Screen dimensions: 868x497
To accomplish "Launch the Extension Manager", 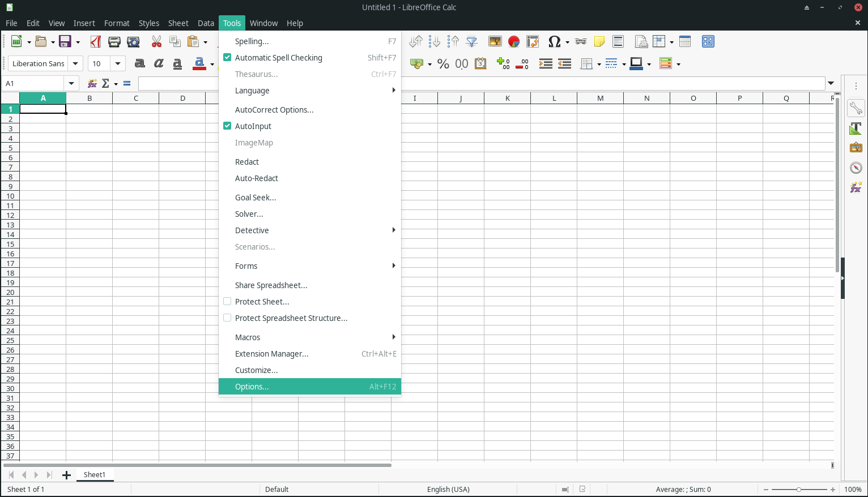I will (x=271, y=353).
